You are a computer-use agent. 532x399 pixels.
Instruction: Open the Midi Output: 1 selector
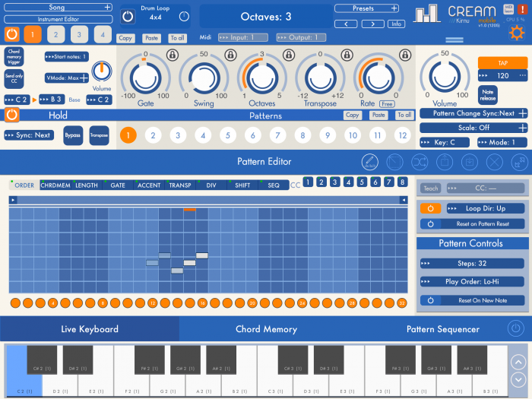click(x=301, y=37)
